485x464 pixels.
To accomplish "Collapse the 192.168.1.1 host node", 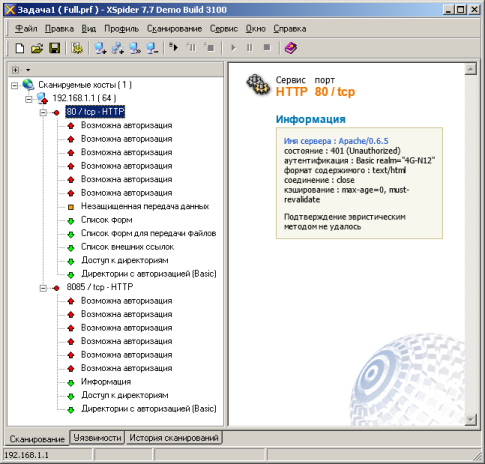I will tap(29, 99).
